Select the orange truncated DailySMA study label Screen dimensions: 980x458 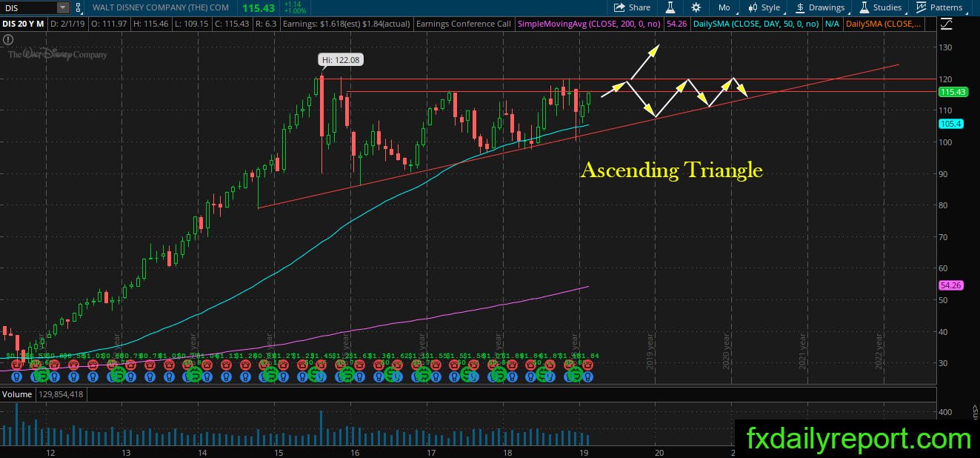[x=885, y=24]
